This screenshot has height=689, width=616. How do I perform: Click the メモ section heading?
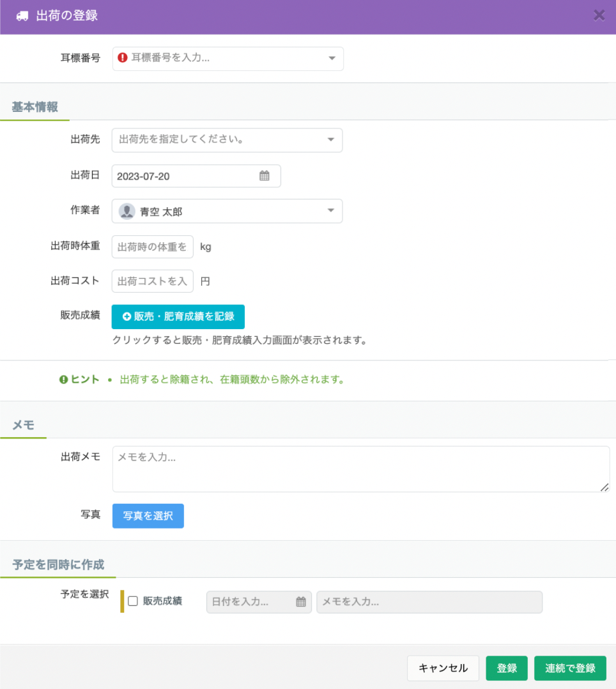[23, 425]
